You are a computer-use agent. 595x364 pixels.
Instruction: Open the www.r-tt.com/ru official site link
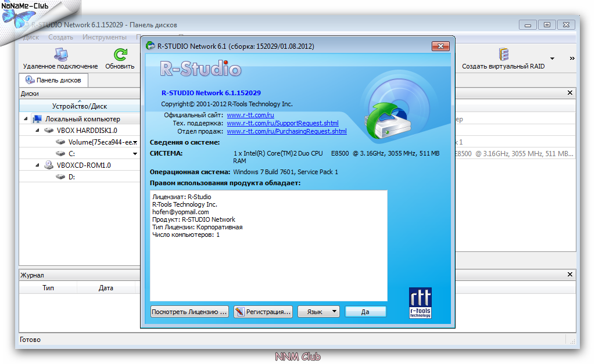click(250, 116)
